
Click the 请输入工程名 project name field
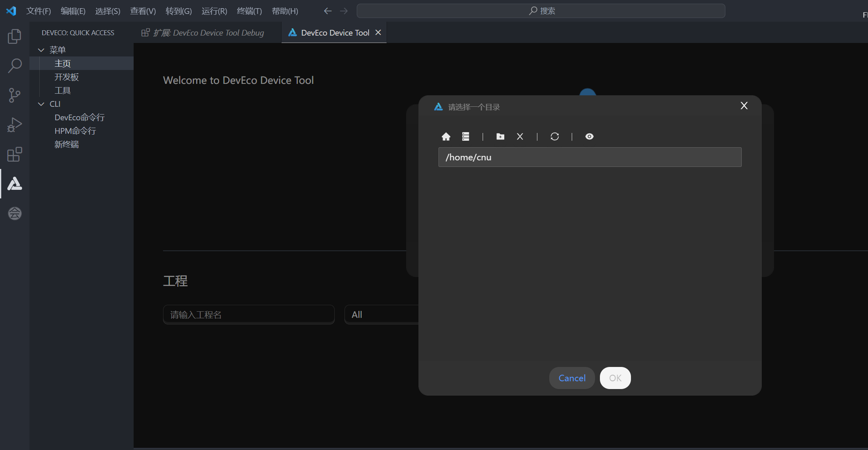tap(249, 315)
